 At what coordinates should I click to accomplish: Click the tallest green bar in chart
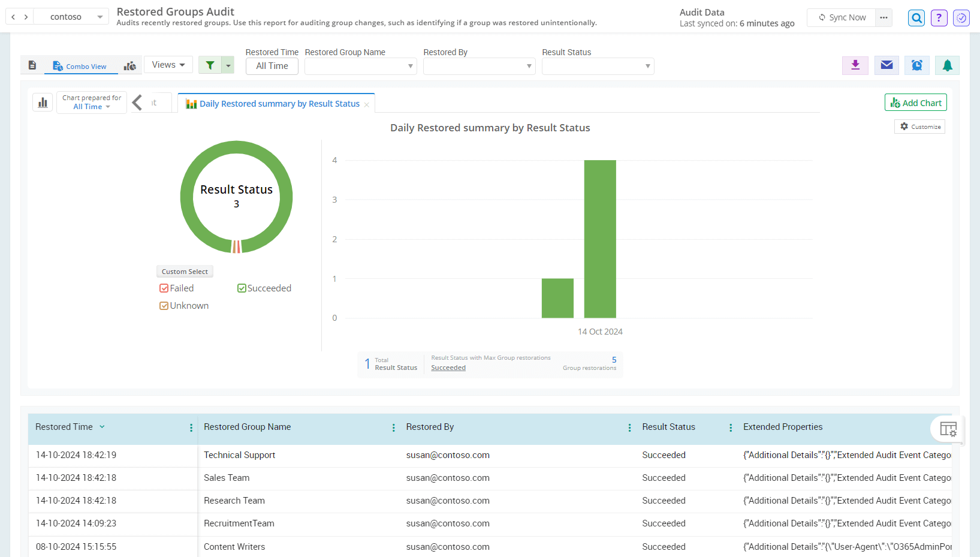tap(600, 239)
